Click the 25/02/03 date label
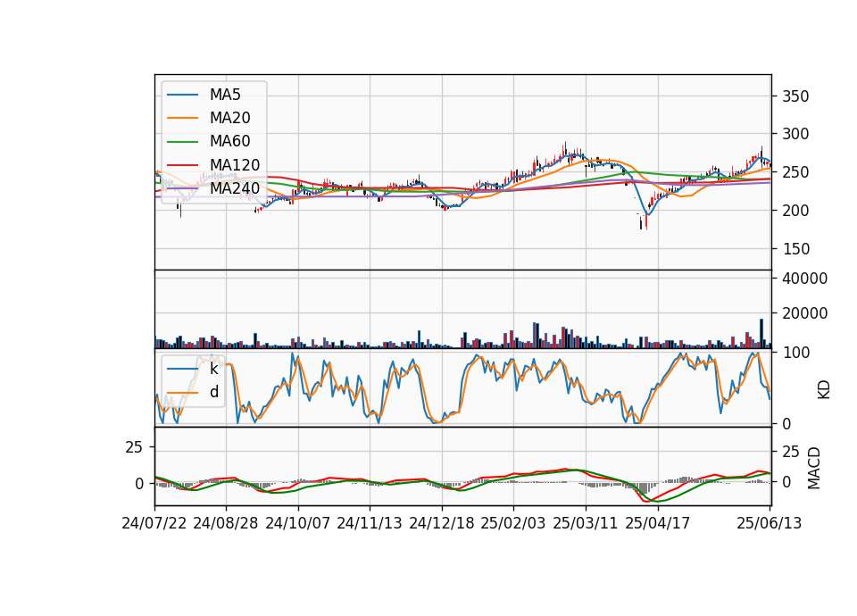This screenshot has height=616, width=857. coord(513,523)
